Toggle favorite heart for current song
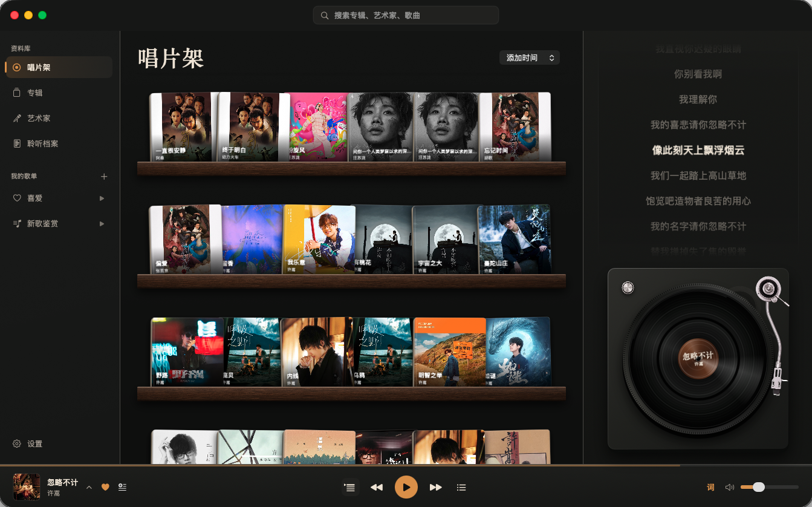 coord(105,487)
